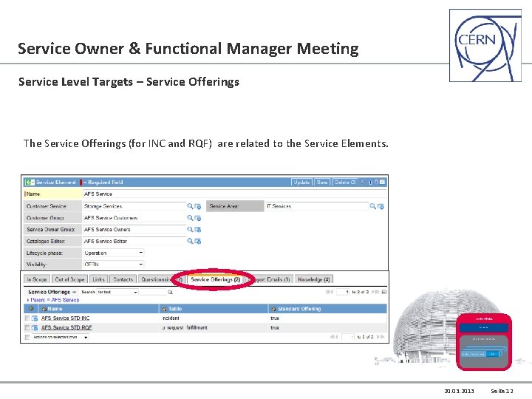
Task: Click into the Name field with AFS Service
Action: tap(234, 194)
